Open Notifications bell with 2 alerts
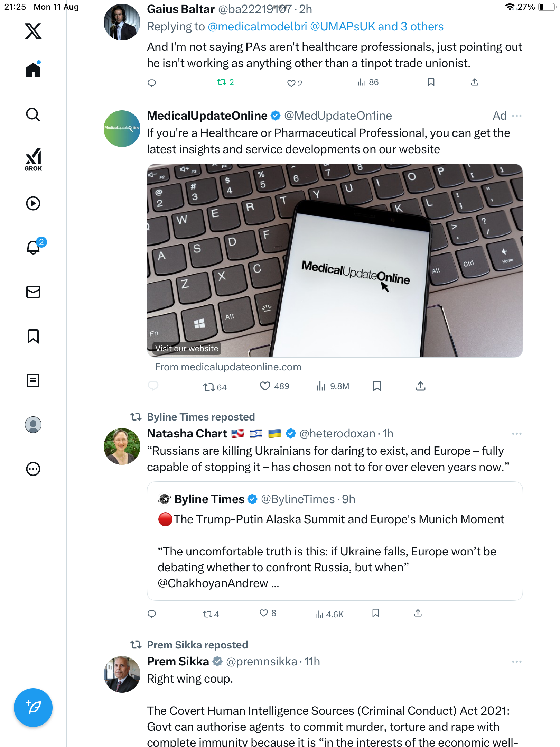Viewport: 560px width, 747px height. tap(34, 247)
